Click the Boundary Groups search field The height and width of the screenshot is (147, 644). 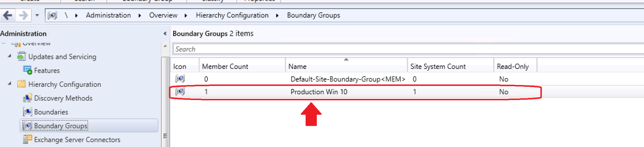pos(386,49)
